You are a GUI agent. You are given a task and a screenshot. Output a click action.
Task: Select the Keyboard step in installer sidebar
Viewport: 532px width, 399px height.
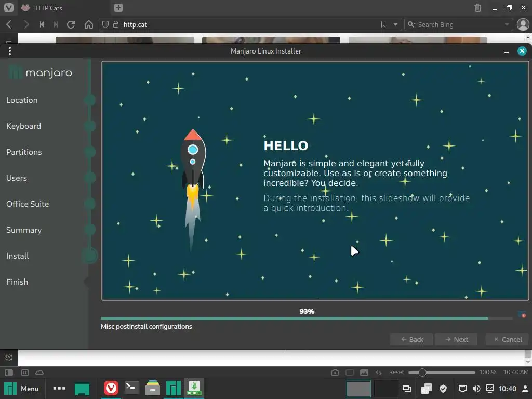click(x=23, y=126)
